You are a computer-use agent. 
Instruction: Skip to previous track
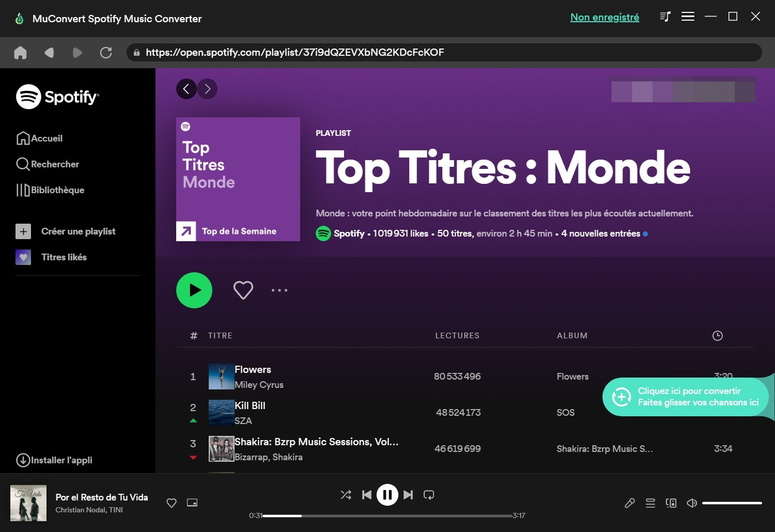[367, 495]
